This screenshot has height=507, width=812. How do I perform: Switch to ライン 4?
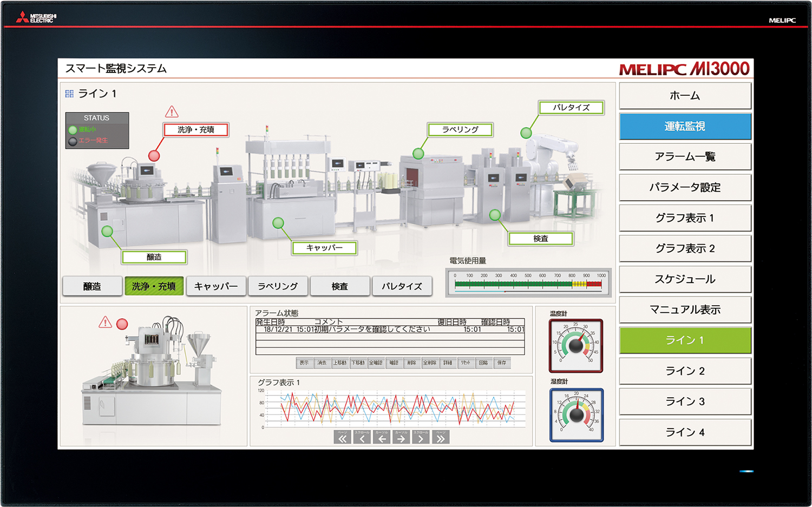[x=685, y=432]
